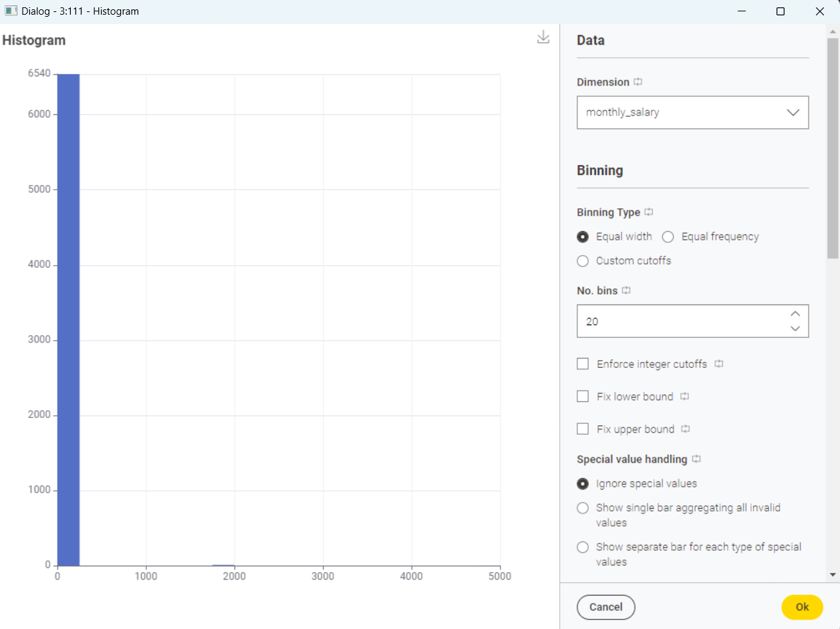Select show single bar aggregating all invalid values

(582, 507)
